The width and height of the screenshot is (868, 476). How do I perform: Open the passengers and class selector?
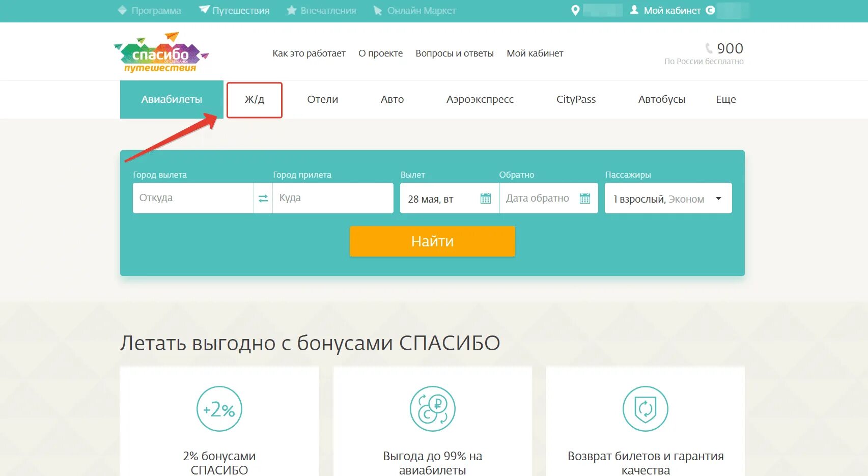pos(668,198)
